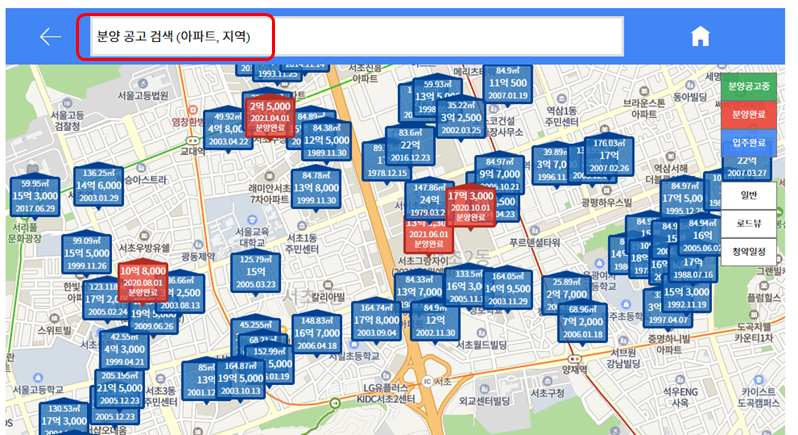Click the 서초구청 map label
The image size is (798, 435).
click(x=547, y=394)
